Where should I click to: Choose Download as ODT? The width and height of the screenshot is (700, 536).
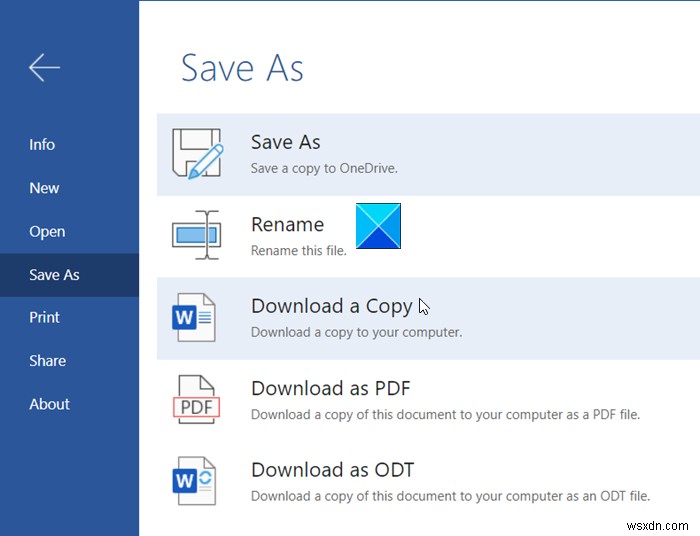click(333, 470)
